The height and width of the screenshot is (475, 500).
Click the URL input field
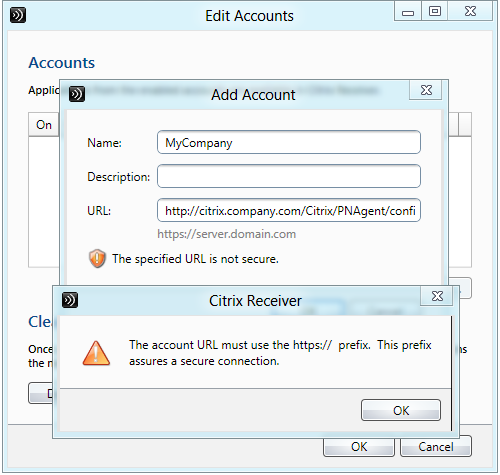coord(289,210)
